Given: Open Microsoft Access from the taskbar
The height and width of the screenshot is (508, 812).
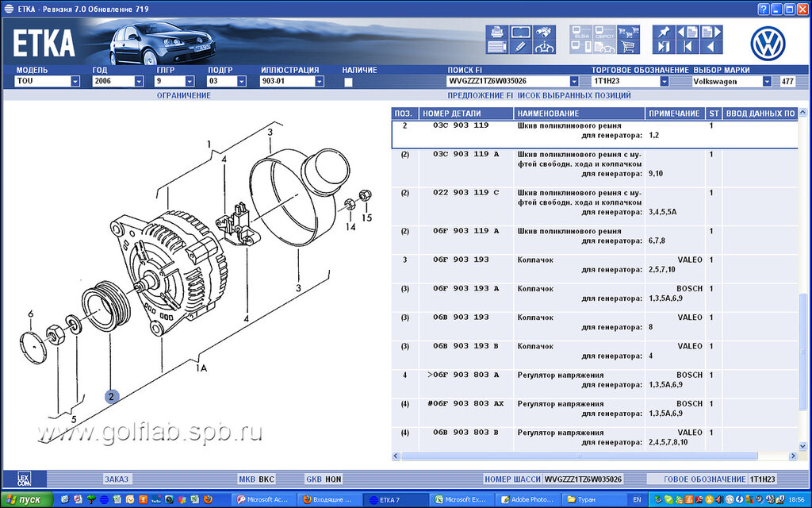Looking at the screenshot, I should click(262, 500).
